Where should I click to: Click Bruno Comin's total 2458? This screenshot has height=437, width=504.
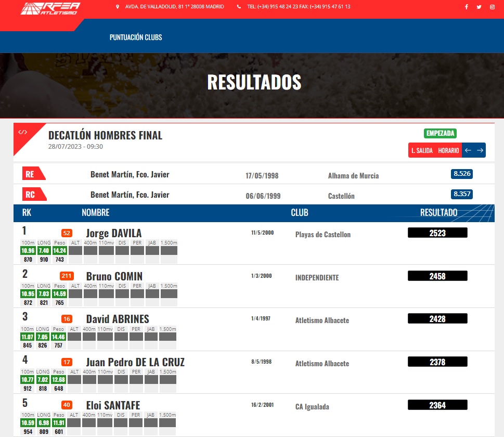[437, 276]
